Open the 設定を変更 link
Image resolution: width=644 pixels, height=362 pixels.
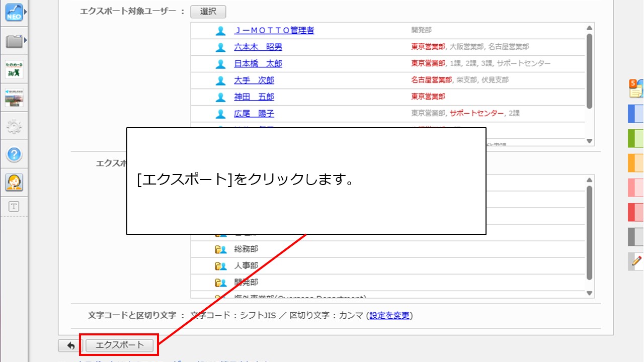point(389,316)
